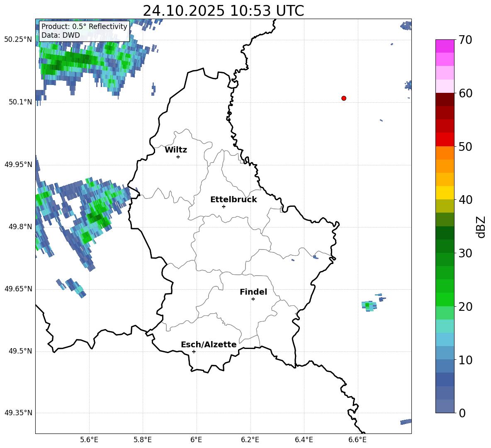Click the 49.5°N latitude label
Screen dimensions: 491x448
coord(20,351)
